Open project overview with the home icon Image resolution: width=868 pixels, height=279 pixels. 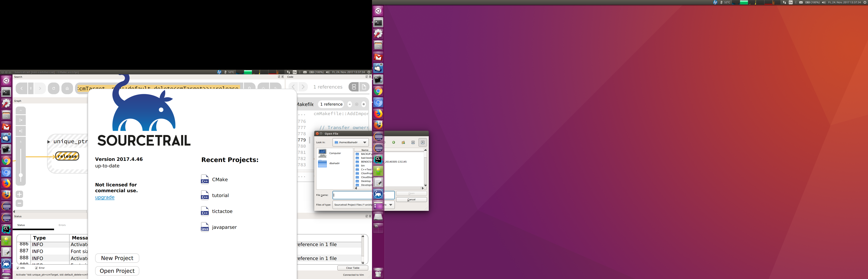(x=67, y=88)
